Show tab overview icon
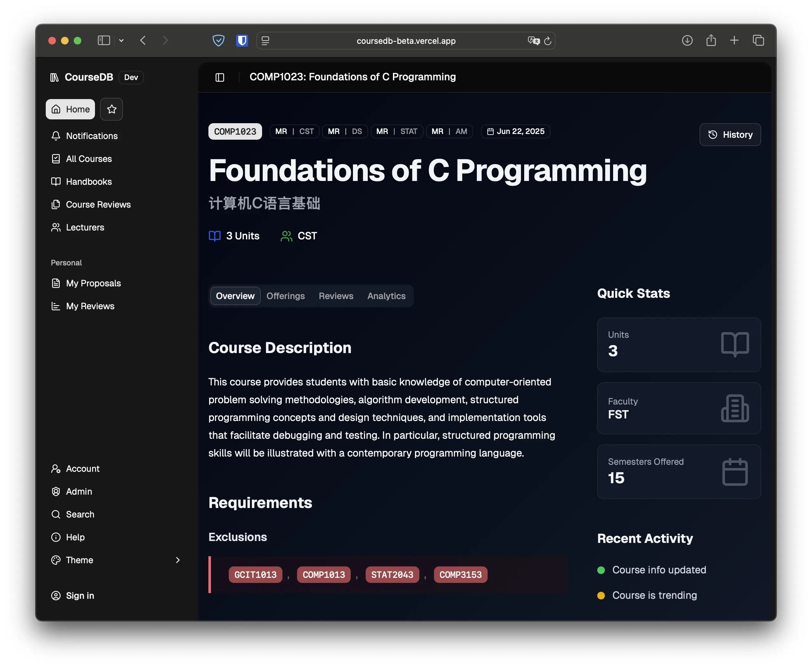 (758, 40)
